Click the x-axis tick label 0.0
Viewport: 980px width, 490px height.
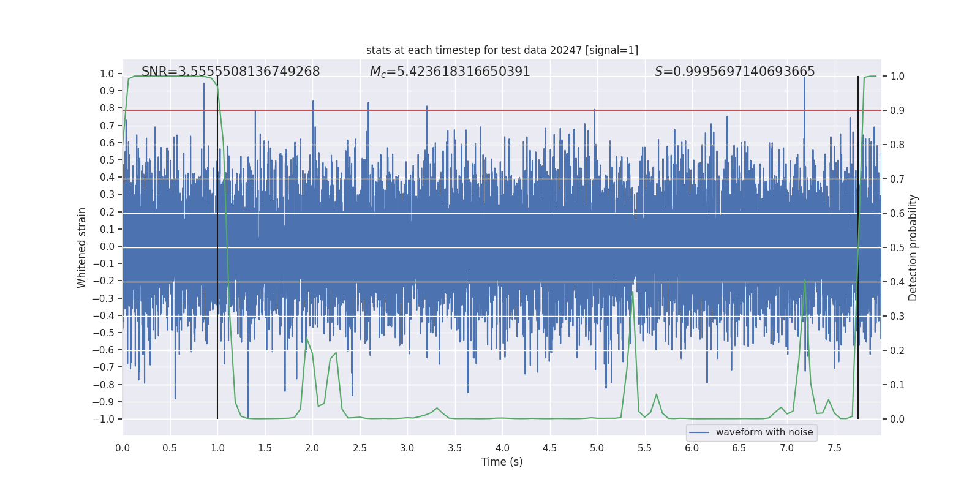coord(123,448)
